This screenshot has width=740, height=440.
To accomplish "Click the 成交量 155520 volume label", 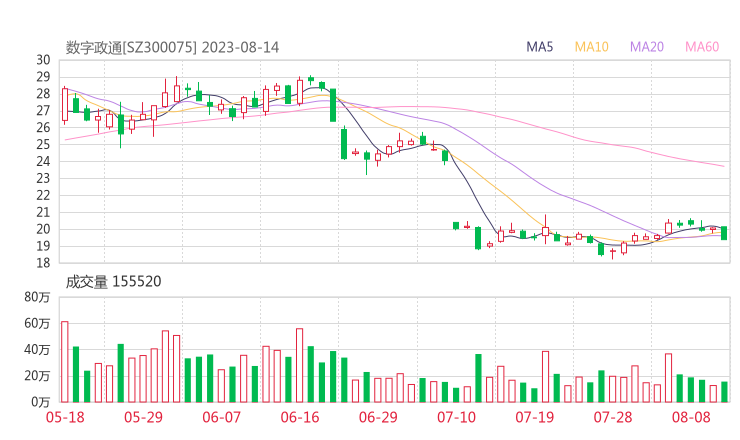I will [113, 282].
